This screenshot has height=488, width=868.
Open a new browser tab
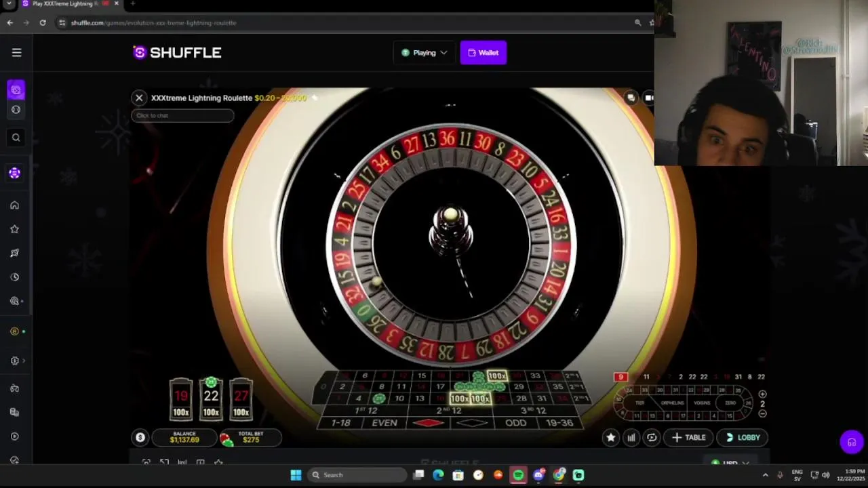click(x=133, y=3)
